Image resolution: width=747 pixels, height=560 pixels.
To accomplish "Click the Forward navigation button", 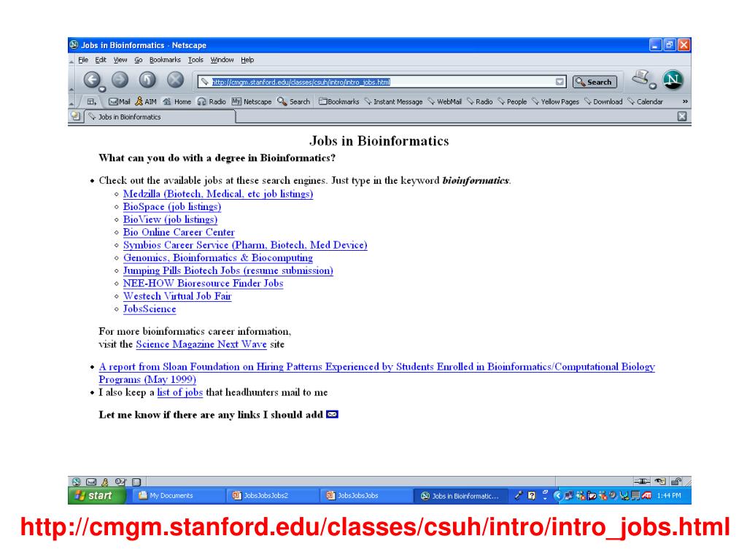I will [x=120, y=80].
